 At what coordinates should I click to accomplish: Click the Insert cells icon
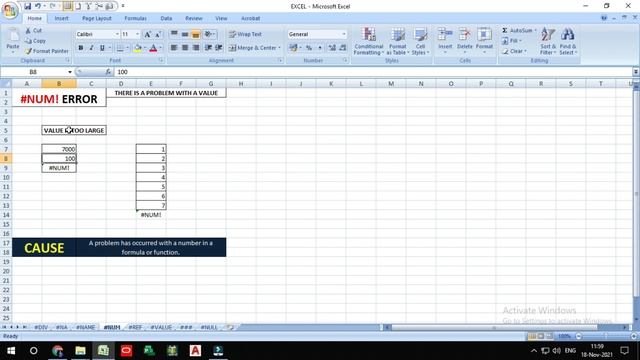click(x=445, y=35)
